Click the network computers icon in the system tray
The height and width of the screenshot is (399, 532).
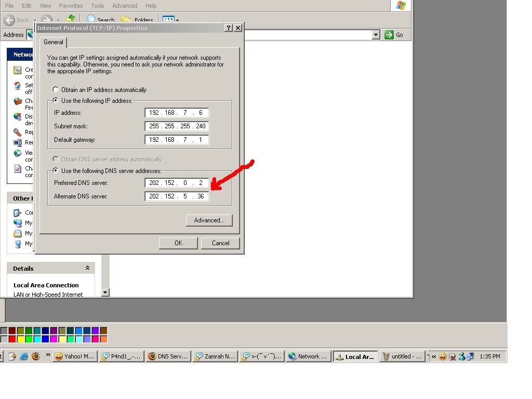470,356
